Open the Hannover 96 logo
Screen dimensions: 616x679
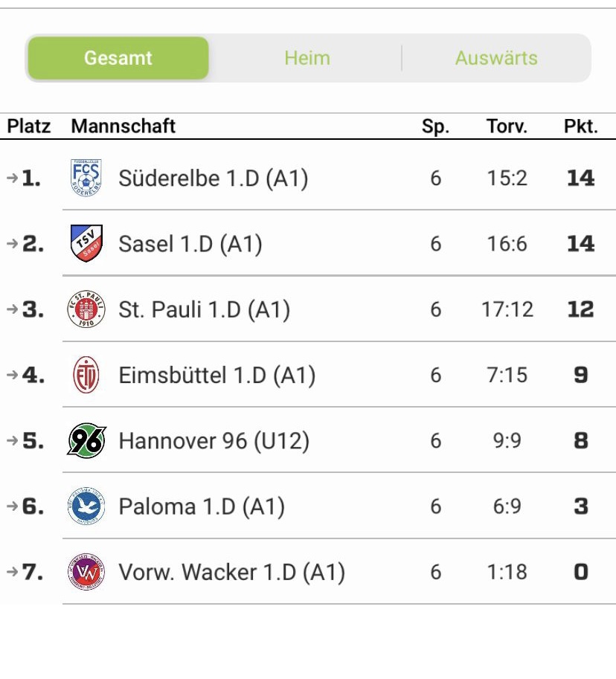86,440
